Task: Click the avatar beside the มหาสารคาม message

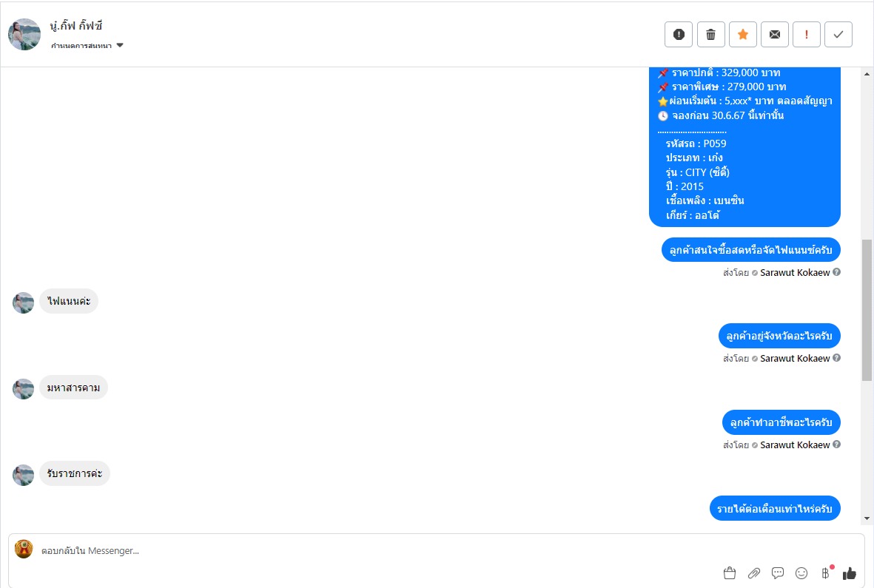Action: coord(24,389)
